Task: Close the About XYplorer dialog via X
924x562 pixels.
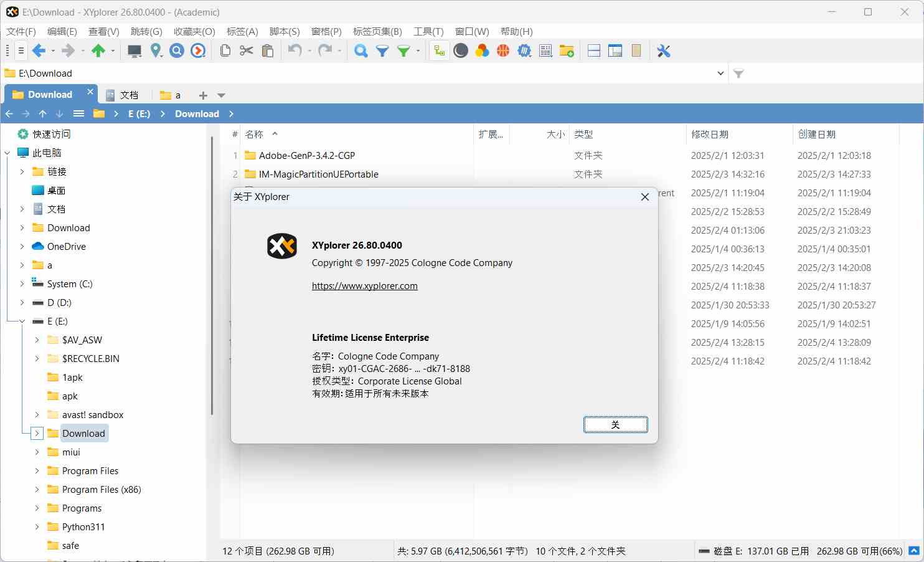Action: (x=645, y=197)
